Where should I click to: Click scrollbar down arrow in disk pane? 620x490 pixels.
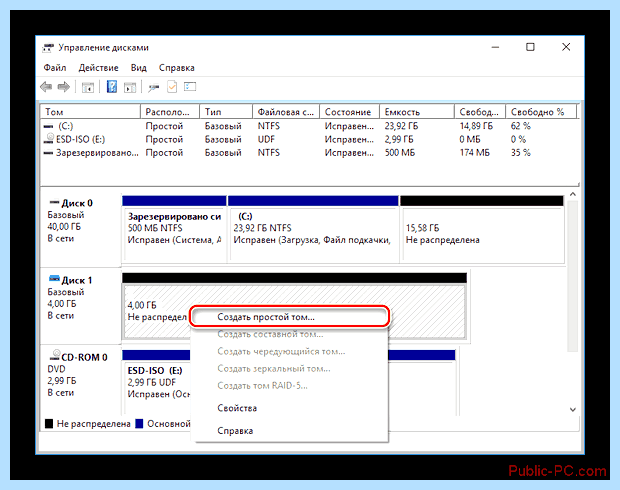573,409
